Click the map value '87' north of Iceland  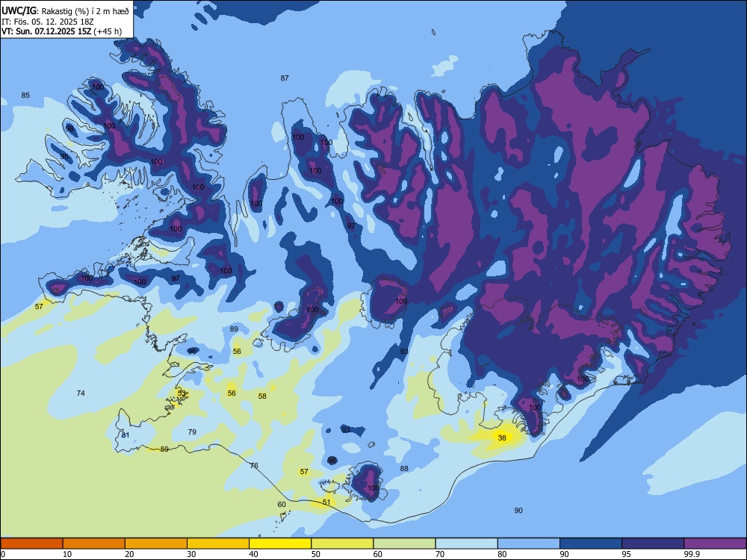(285, 78)
